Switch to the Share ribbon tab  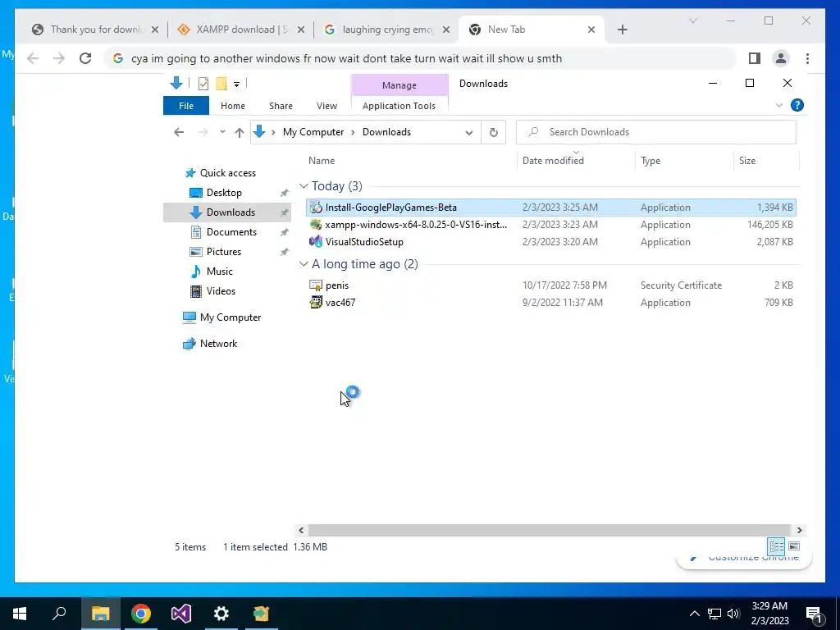[281, 106]
